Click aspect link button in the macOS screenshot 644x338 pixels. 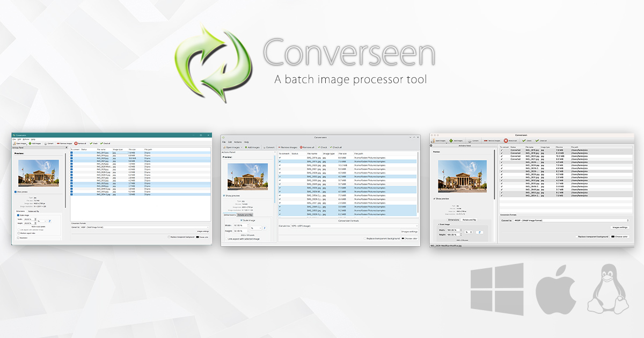point(479,232)
